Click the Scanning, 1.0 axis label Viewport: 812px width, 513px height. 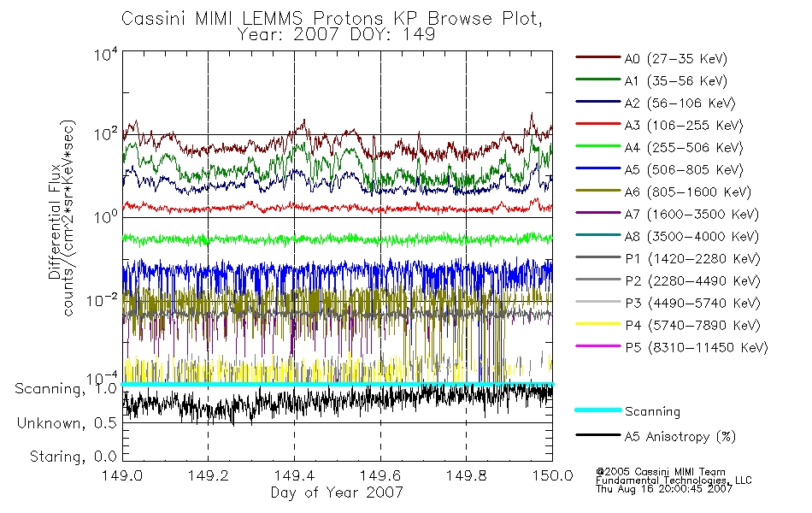[x=66, y=389]
